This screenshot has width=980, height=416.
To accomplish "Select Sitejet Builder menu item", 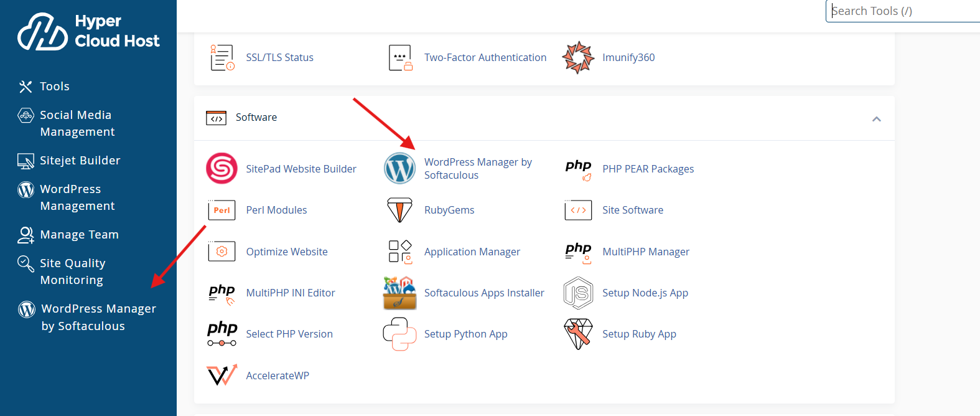I will 80,161.
